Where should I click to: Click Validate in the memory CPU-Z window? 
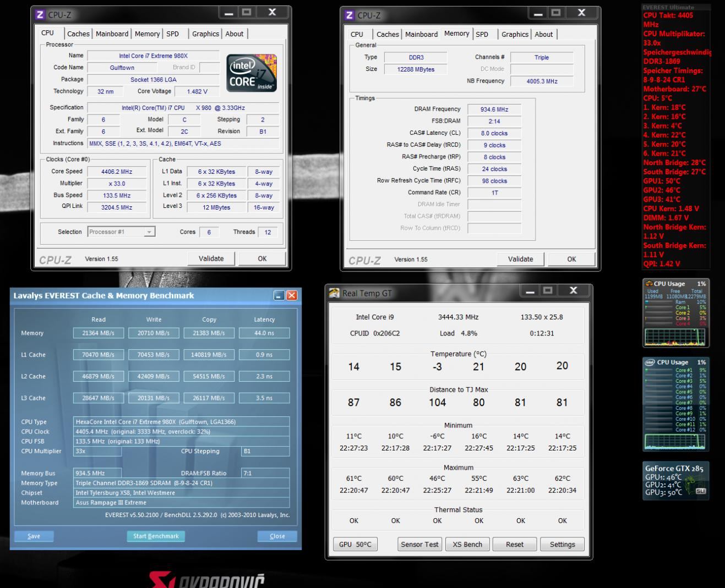click(x=521, y=259)
